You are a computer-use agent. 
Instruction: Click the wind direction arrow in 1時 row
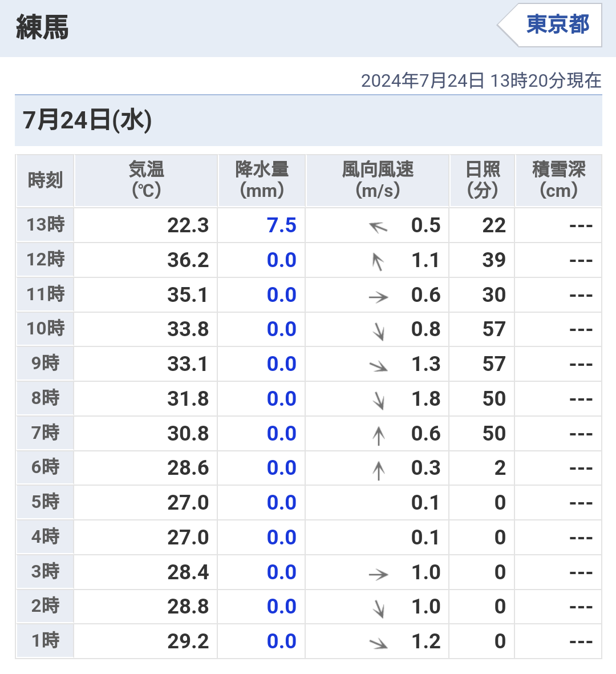click(x=378, y=643)
